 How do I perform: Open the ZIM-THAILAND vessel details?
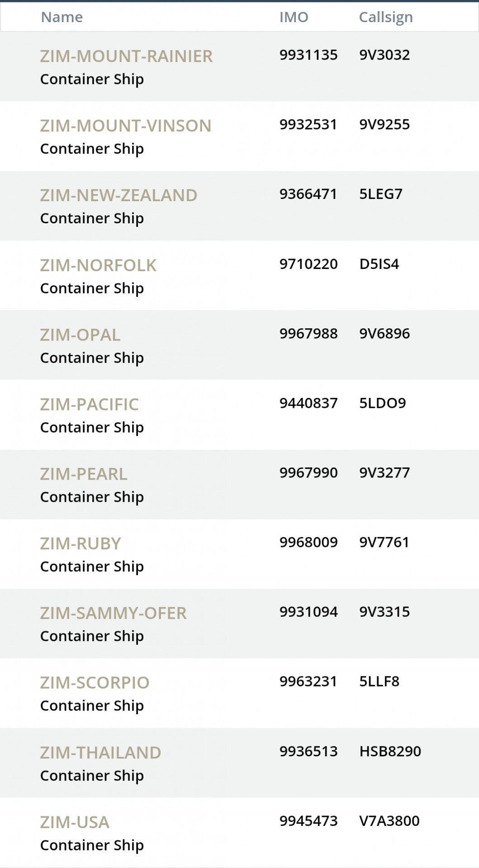[x=100, y=753]
